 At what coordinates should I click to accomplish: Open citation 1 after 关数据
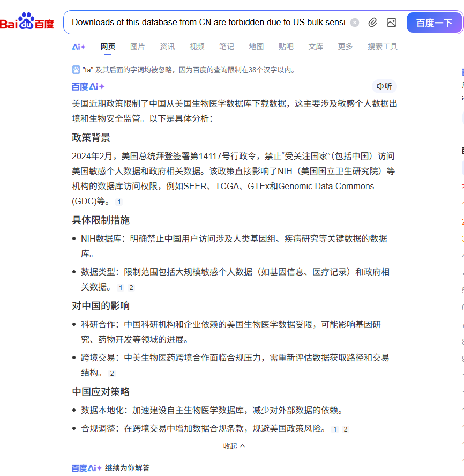(121, 288)
